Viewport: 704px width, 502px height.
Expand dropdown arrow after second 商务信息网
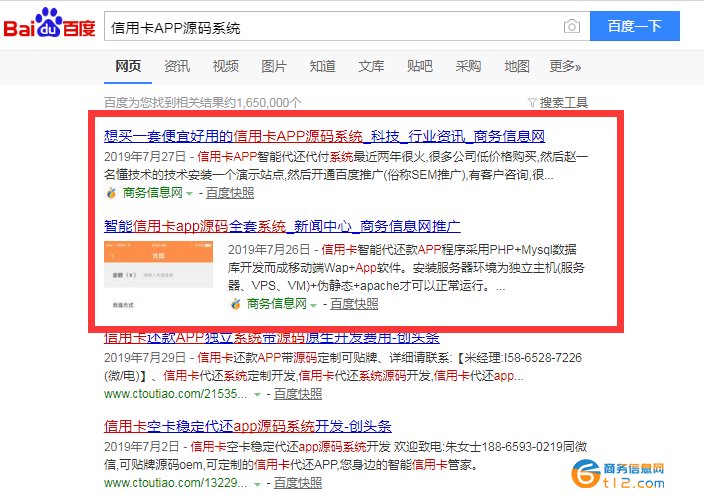[313, 305]
